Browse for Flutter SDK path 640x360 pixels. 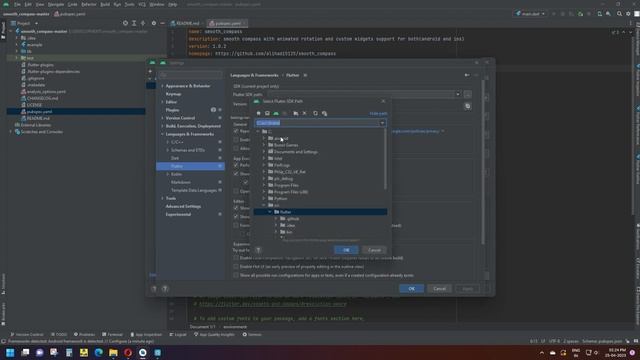coord(468,94)
